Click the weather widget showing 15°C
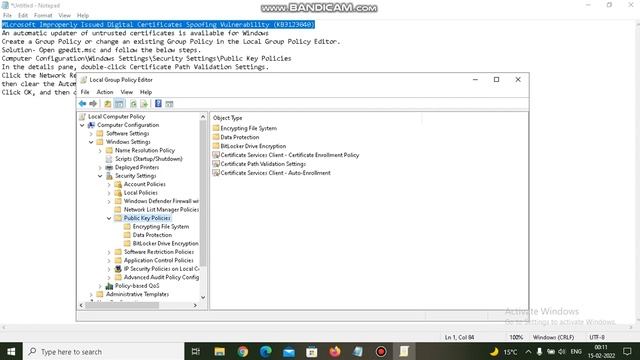Image resolution: width=640 pixels, height=360 pixels. [504, 351]
